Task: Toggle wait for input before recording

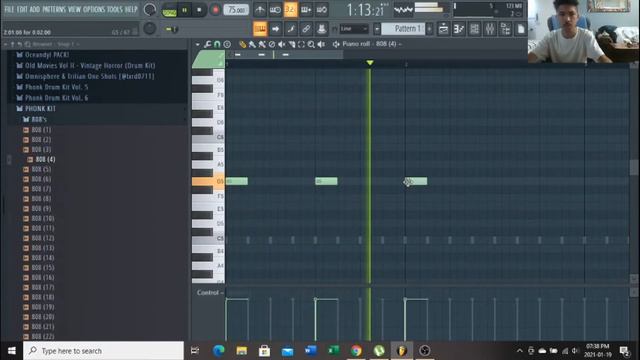Action: (275, 10)
